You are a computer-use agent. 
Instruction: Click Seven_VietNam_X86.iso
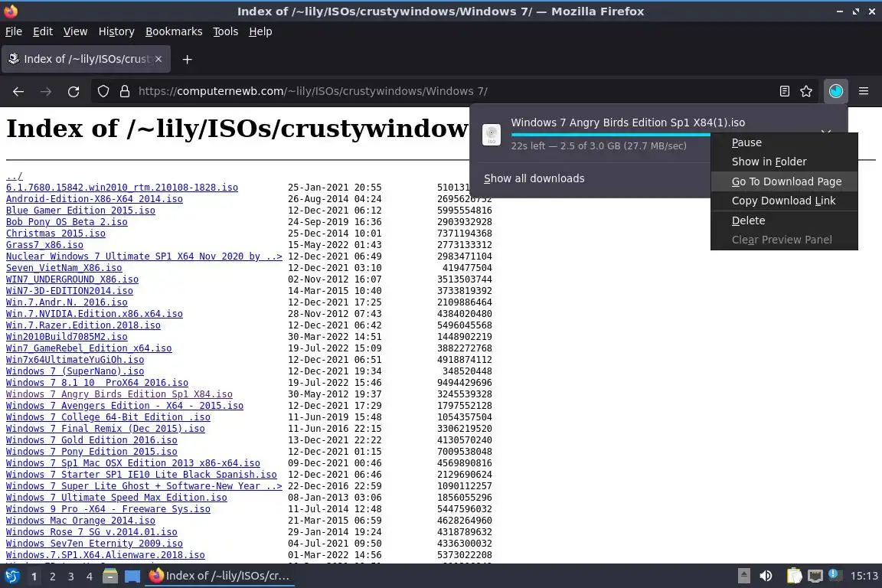64,268
